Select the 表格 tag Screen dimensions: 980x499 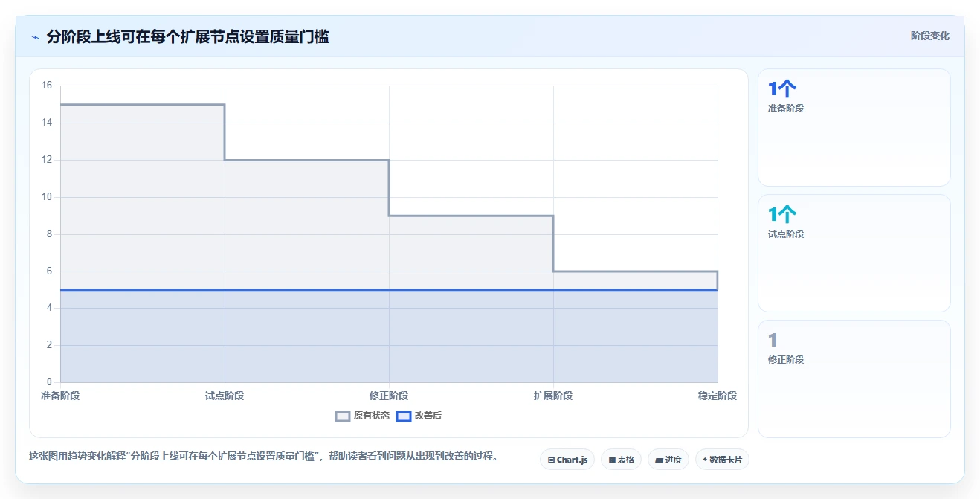click(x=621, y=460)
